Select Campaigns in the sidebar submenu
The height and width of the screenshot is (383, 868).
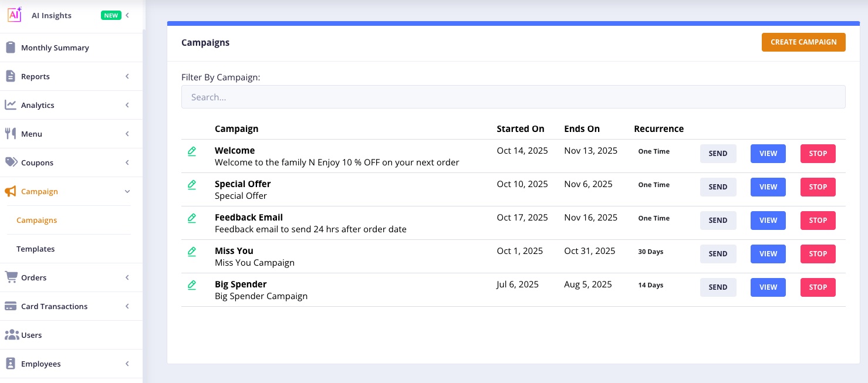[x=37, y=220]
